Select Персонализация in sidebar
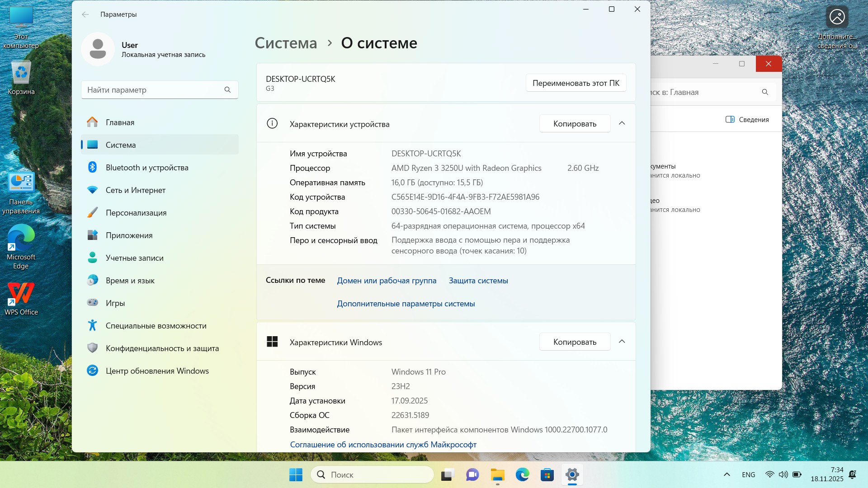 tap(136, 213)
